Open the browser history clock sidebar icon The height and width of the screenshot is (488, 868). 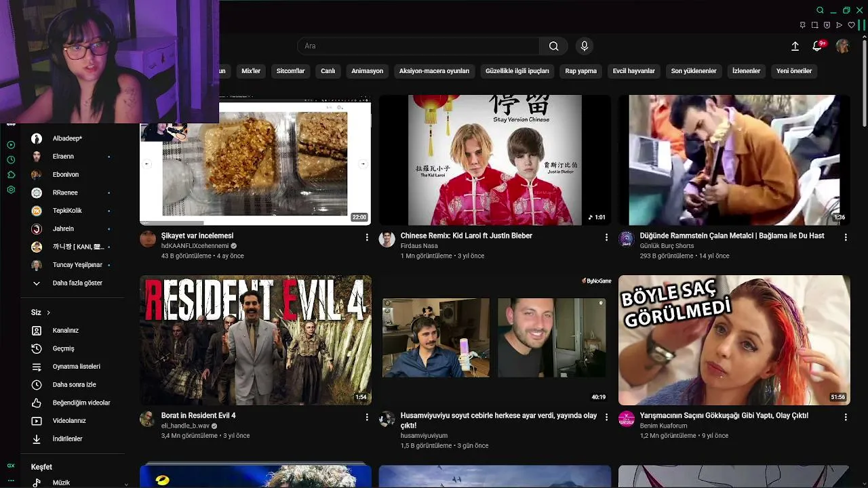tap(11, 160)
